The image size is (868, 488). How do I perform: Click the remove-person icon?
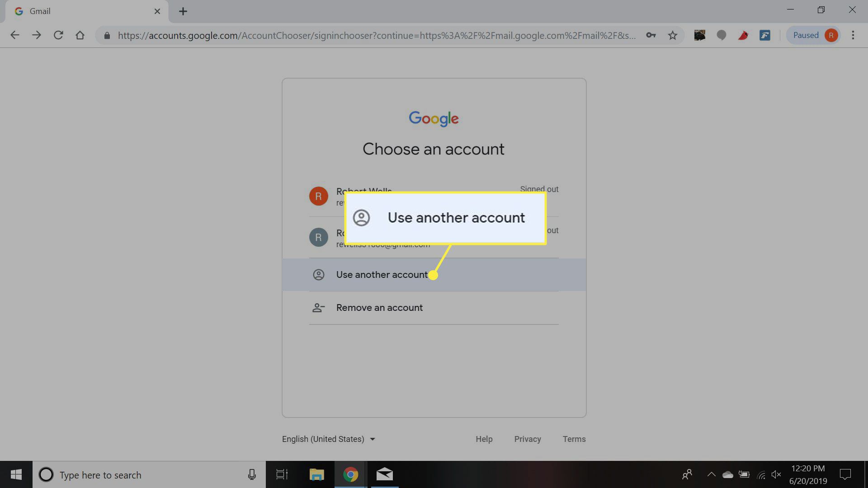tap(319, 308)
